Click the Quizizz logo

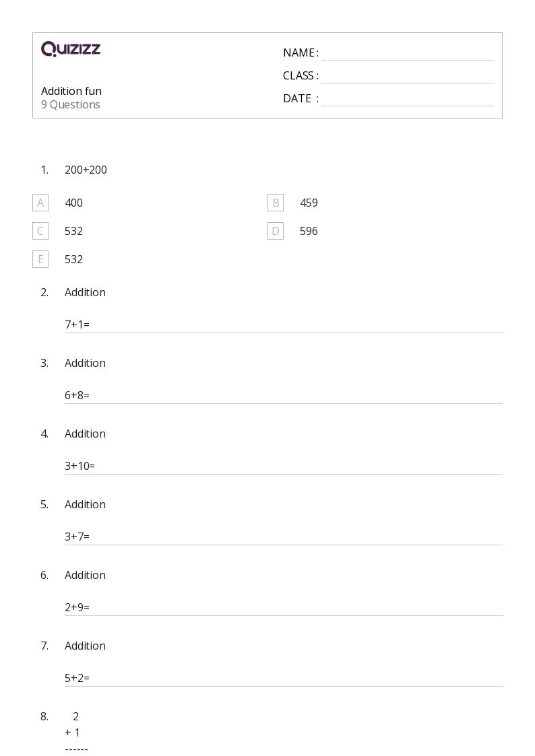click(71, 48)
